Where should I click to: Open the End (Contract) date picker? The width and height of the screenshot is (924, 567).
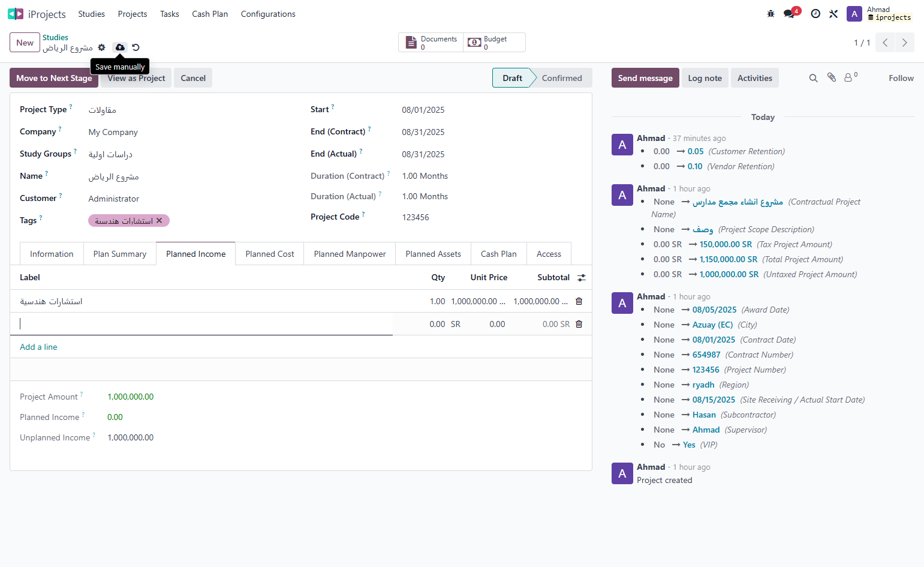tap(492, 132)
